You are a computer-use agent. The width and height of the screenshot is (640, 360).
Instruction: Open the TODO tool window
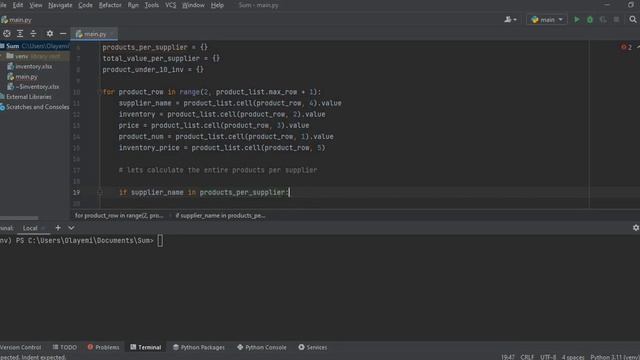tap(64, 347)
